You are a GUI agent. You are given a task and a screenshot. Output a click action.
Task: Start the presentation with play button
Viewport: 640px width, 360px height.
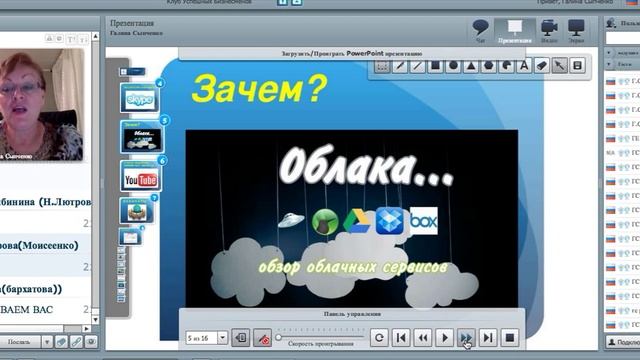[444, 338]
